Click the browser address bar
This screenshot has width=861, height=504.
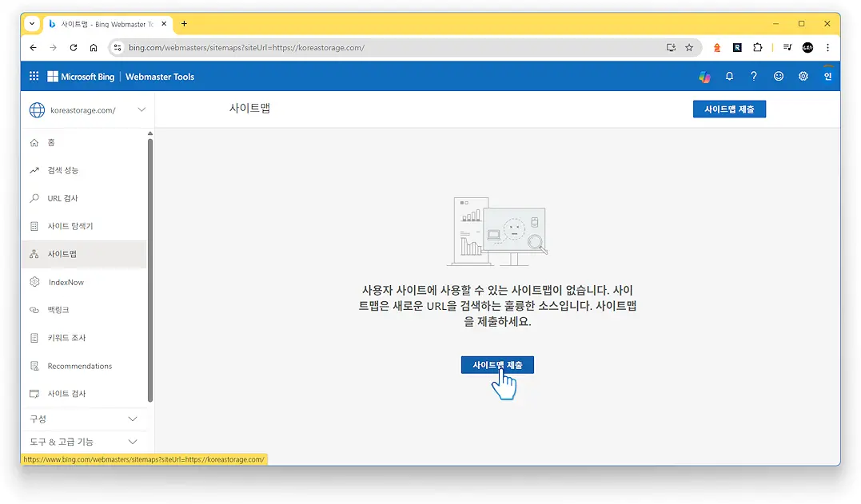[x=320, y=48]
